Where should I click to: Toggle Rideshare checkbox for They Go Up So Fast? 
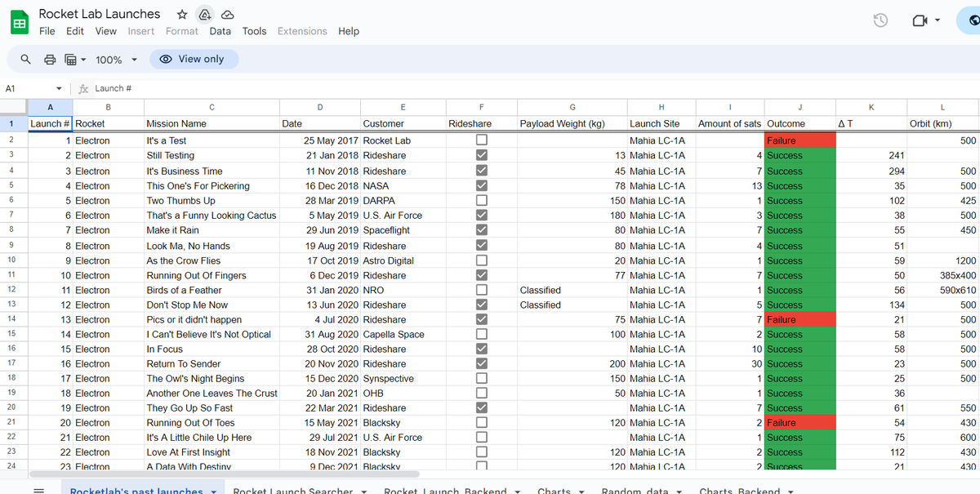coord(481,407)
